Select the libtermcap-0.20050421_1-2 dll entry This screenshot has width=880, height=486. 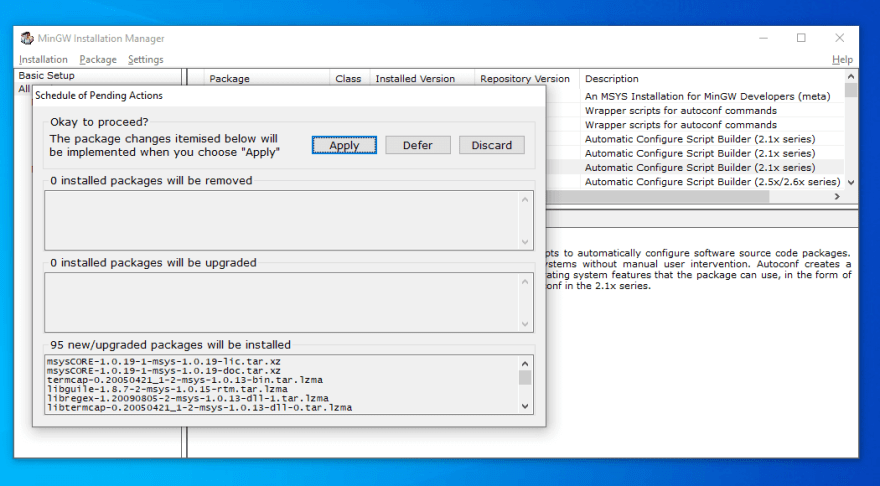point(199,407)
